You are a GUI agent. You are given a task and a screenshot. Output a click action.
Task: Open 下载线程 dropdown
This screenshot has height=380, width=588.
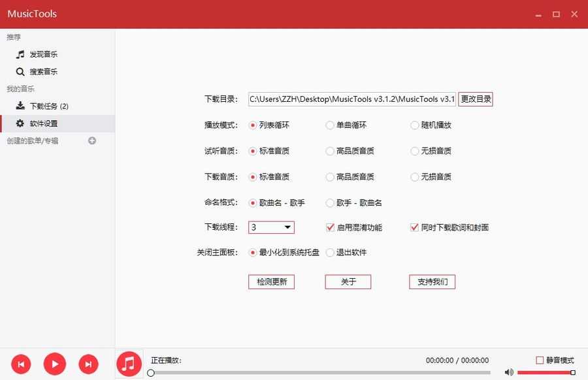271,227
